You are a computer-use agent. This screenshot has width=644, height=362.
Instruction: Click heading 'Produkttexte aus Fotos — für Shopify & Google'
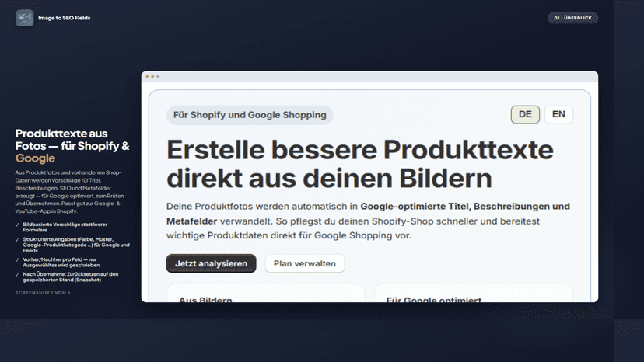point(72,146)
